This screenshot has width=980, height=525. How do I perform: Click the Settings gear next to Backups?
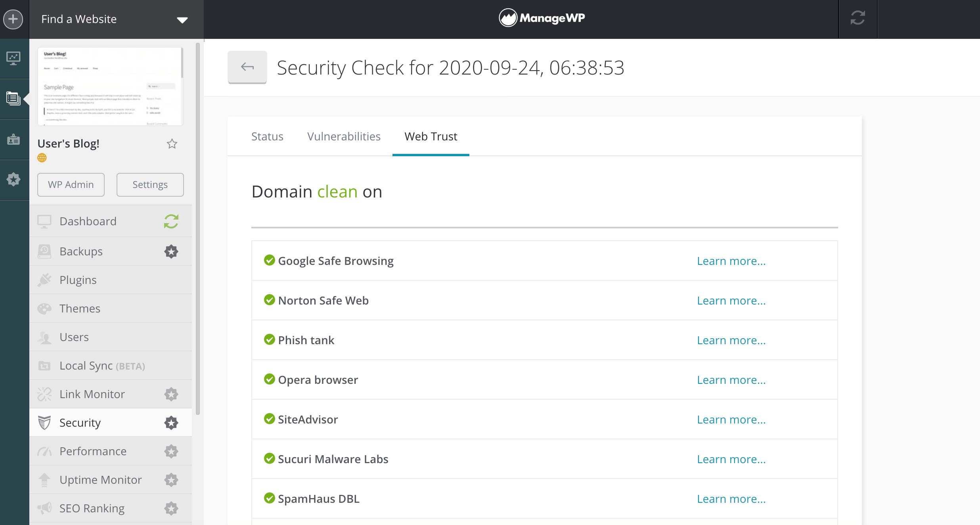[x=171, y=251]
